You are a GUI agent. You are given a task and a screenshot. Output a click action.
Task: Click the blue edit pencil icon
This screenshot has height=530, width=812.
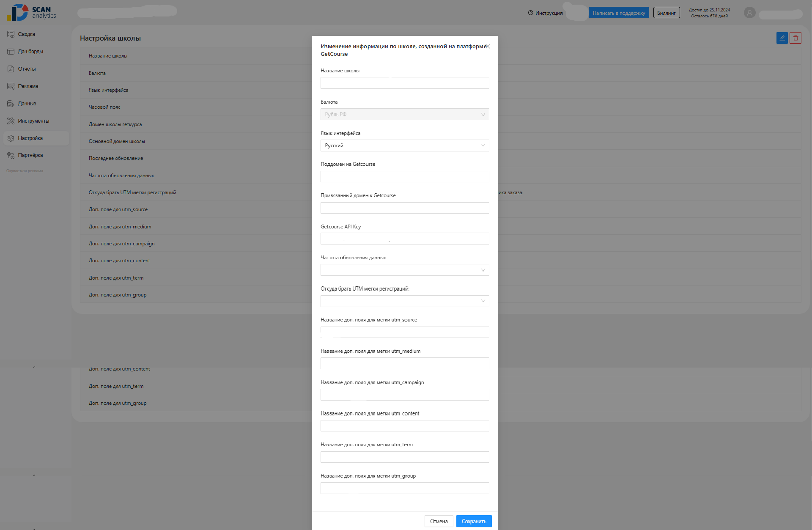(782, 38)
